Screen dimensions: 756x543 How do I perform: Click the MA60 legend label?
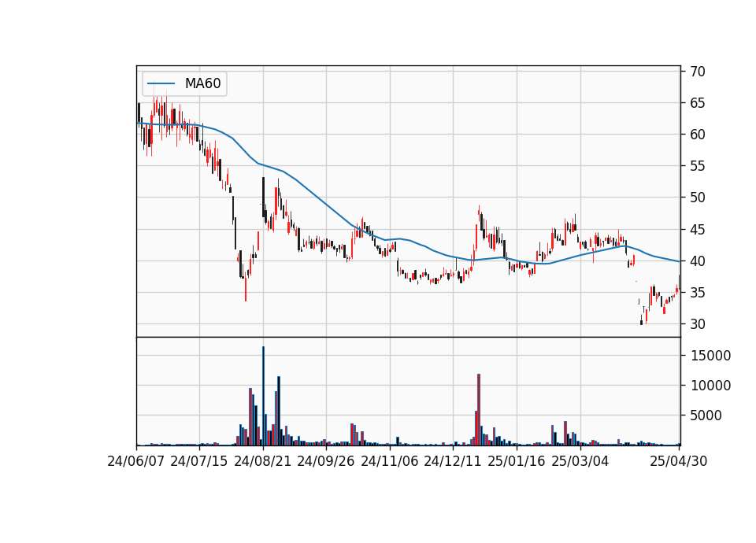(202, 83)
